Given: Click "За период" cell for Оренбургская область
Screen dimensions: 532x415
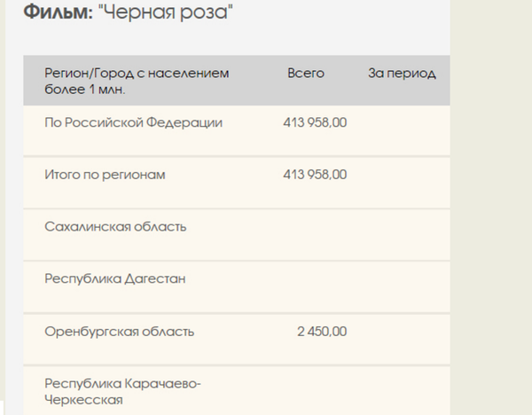Looking at the screenshot, I should coord(402,332).
